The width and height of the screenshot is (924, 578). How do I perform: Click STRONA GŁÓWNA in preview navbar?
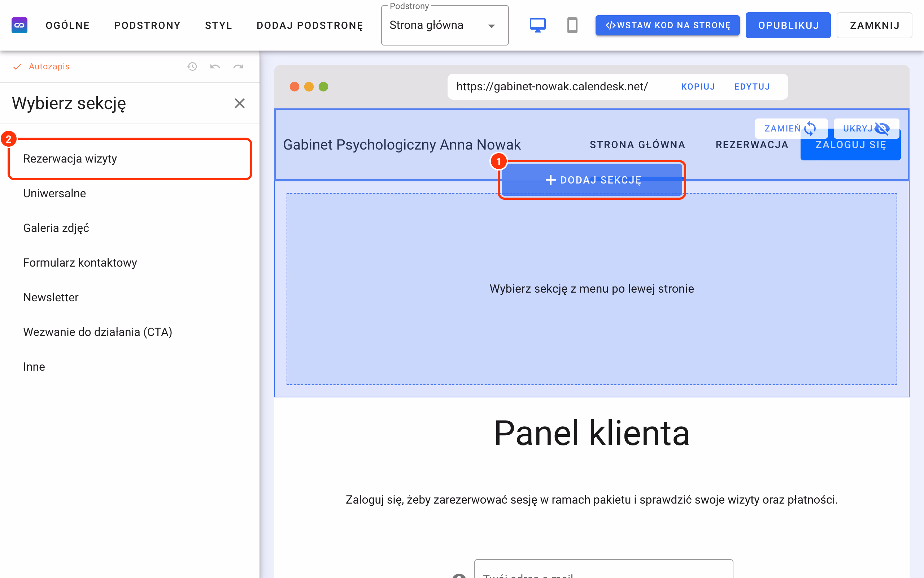637,145
